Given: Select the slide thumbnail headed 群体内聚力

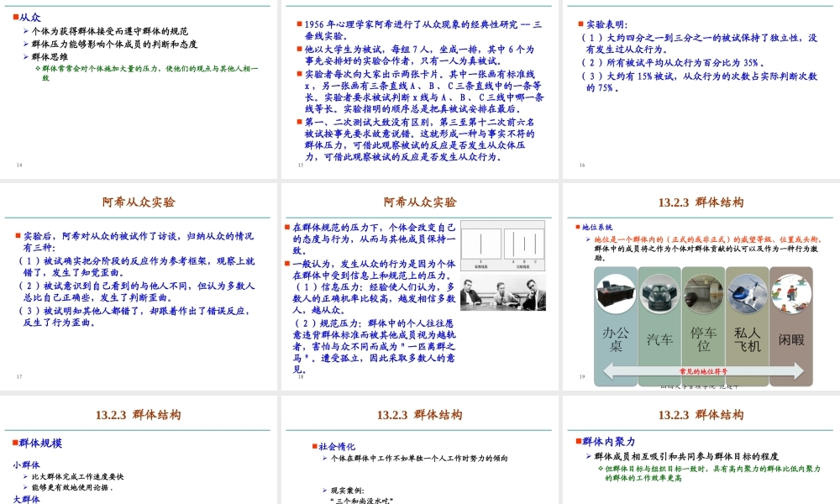Looking at the screenshot, I should click(701, 450).
